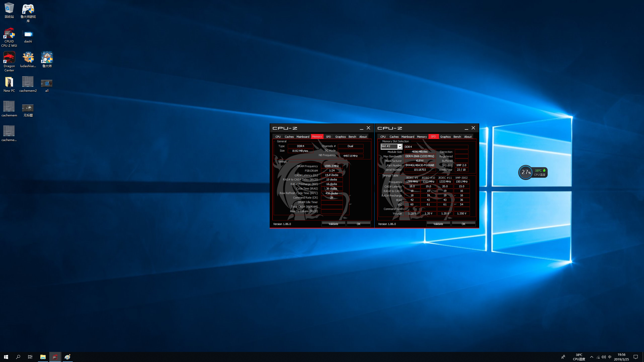
Task: Click the CPU-Z icon in the taskbar
Action: coord(55,357)
